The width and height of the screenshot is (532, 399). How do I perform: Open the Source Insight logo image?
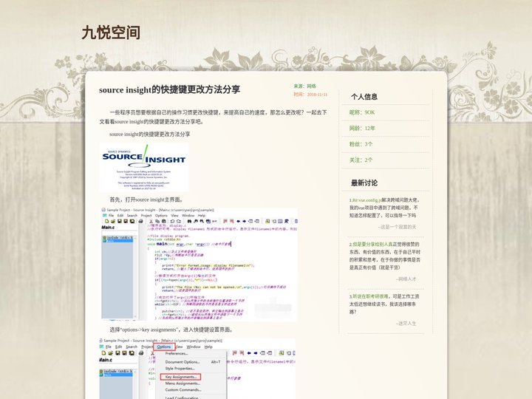[x=144, y=167]
